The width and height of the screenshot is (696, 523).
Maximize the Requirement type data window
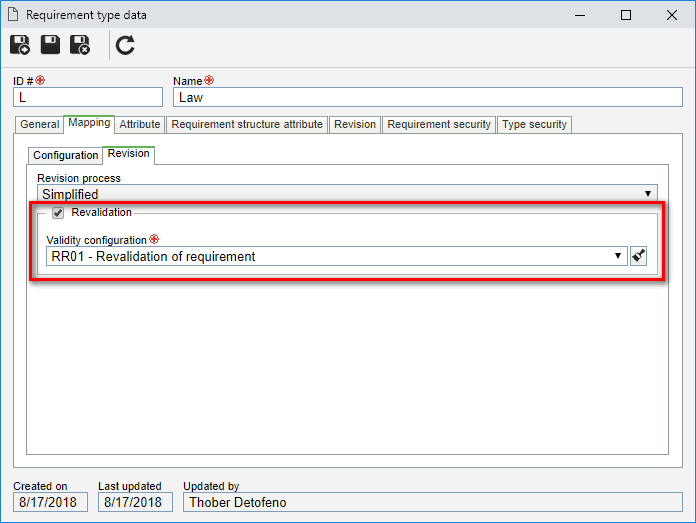626,15
